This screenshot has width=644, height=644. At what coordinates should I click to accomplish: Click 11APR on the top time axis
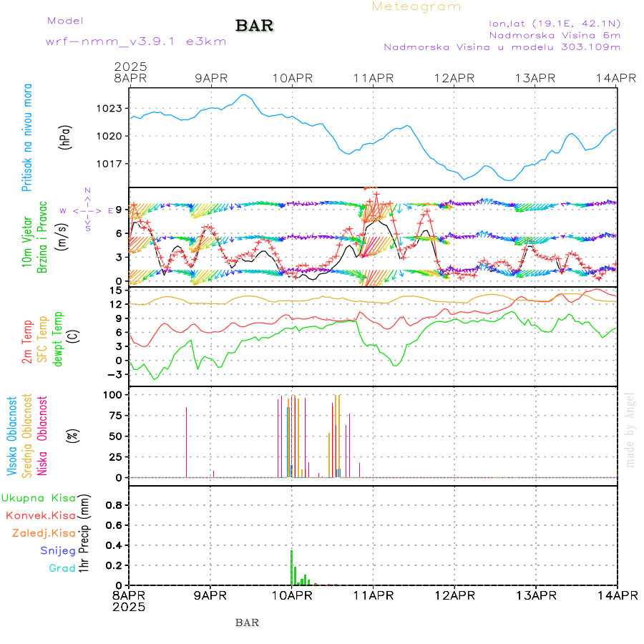tap(374, 78)
